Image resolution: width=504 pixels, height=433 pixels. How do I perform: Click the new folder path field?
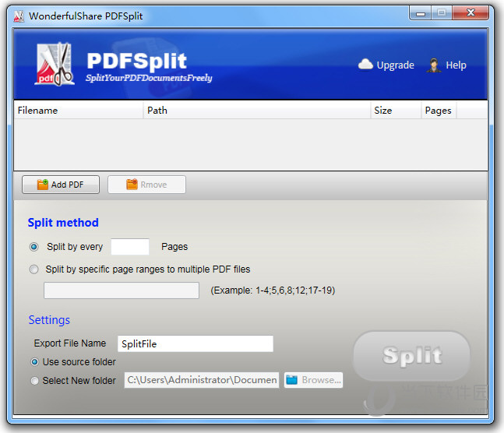[202, 380]
